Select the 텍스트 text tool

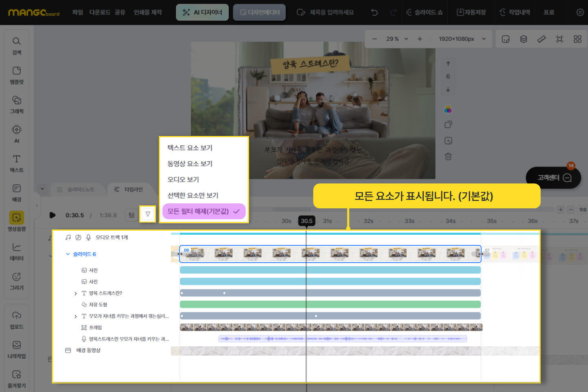[x=16, y=163]
